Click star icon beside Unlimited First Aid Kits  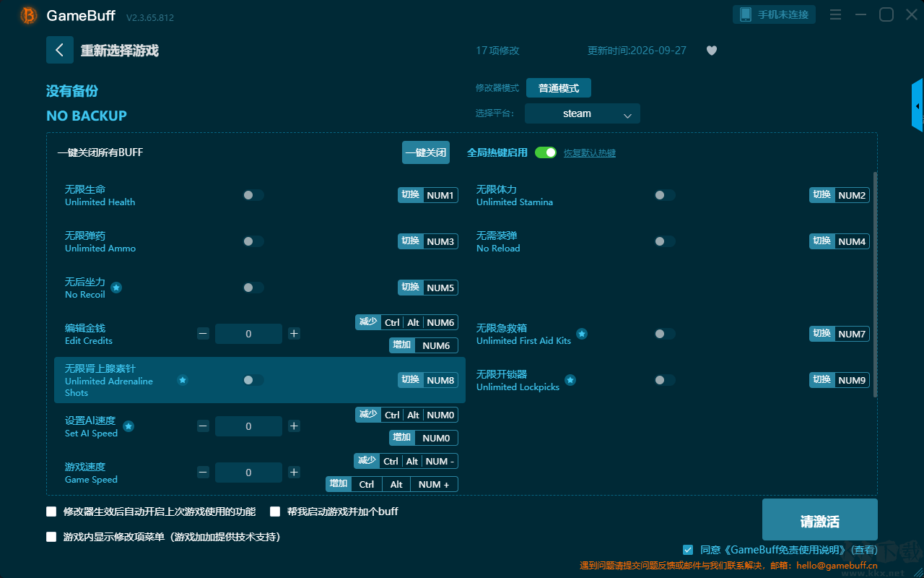point(582,334)
